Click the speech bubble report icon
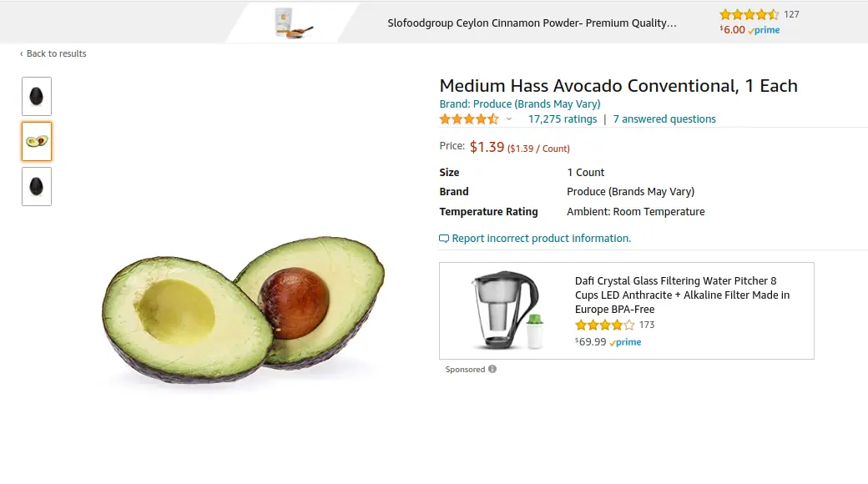This screenshot has width=868, height=484. (443, 238)
